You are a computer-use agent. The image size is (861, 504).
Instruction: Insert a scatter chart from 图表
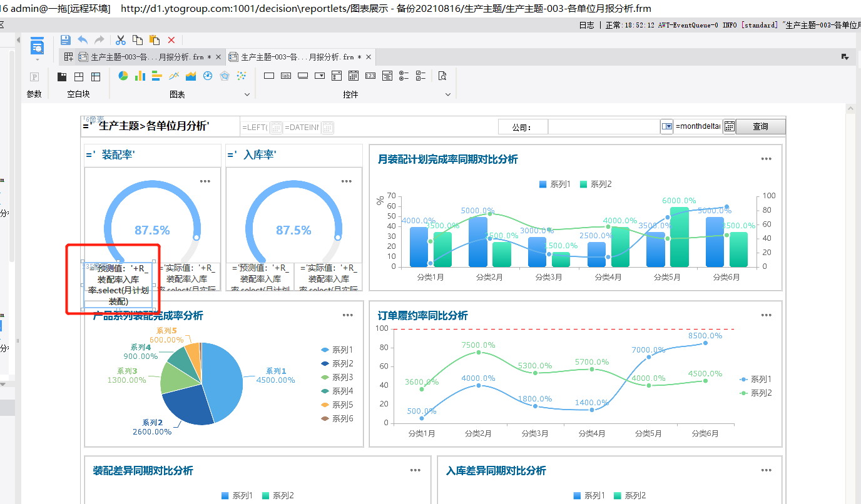[242, 76]
